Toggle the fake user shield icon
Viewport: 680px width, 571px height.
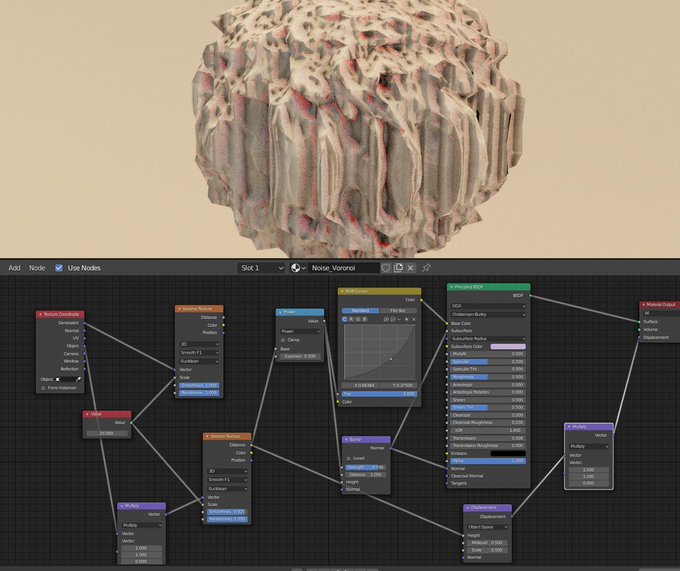point(386,268)
